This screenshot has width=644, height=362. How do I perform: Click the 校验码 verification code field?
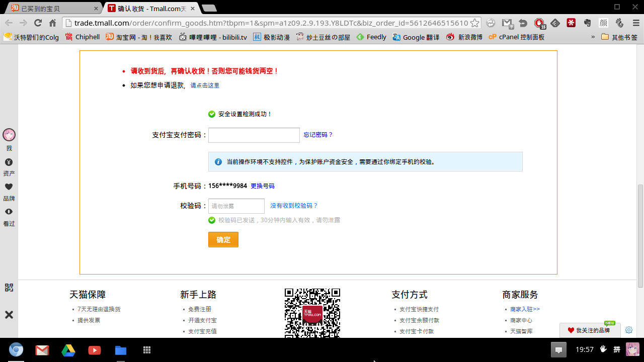[x=236, y=206]
